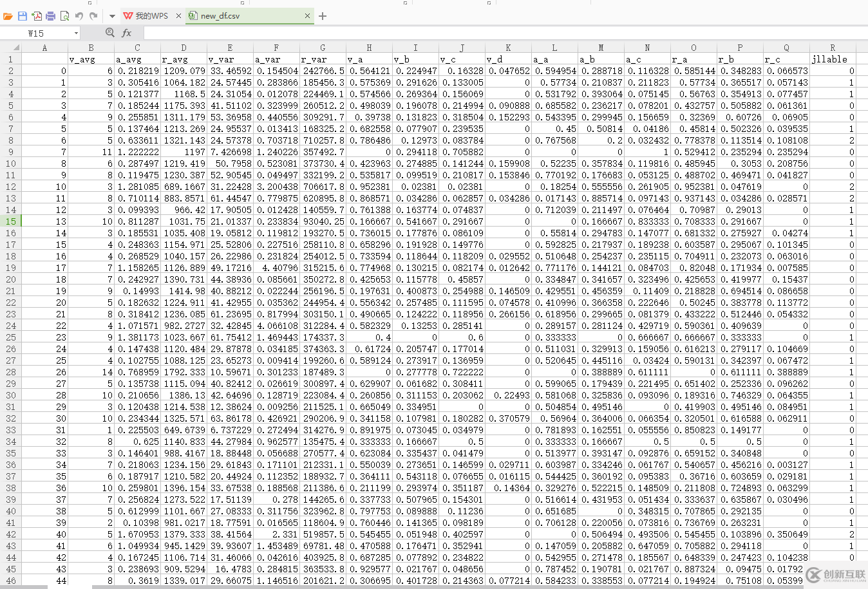Click cell containing 1.670953
The image size is (868, 589).
[x=137, y=534]
